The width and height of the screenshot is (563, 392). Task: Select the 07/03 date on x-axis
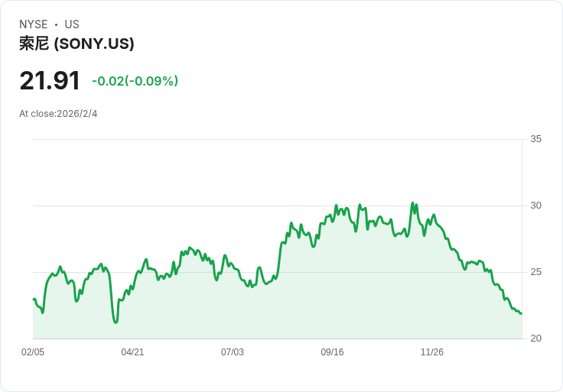tap(233, 352)
